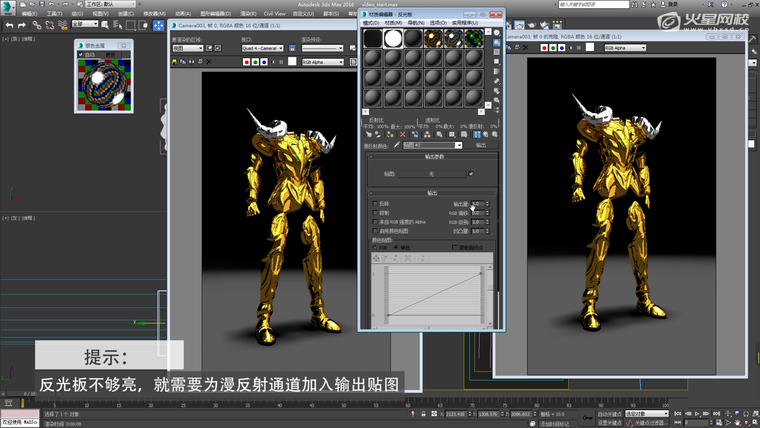Enable the 钳制 (Clamp) checkbox
The height and width of the screenshot is (428, 760).
[x=375, y=212]
